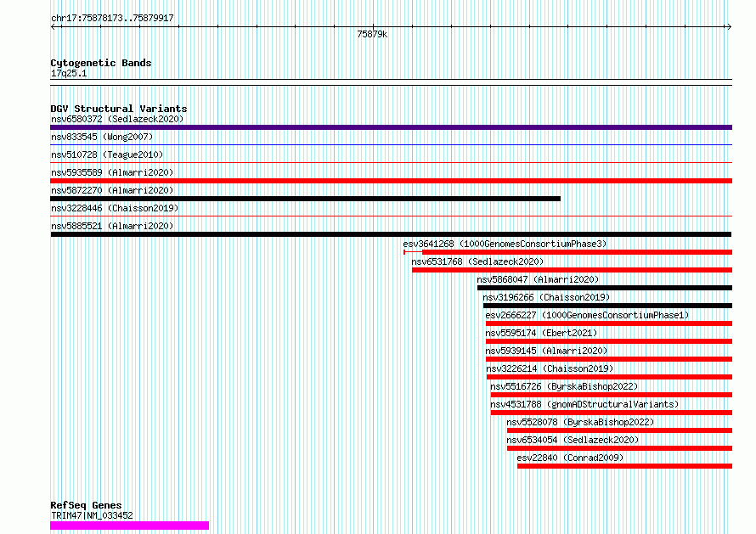This screenshot has width=756, height=534.
Task: Click the thin blue nsv833545 variant line
Action: (x=391, y=144)
